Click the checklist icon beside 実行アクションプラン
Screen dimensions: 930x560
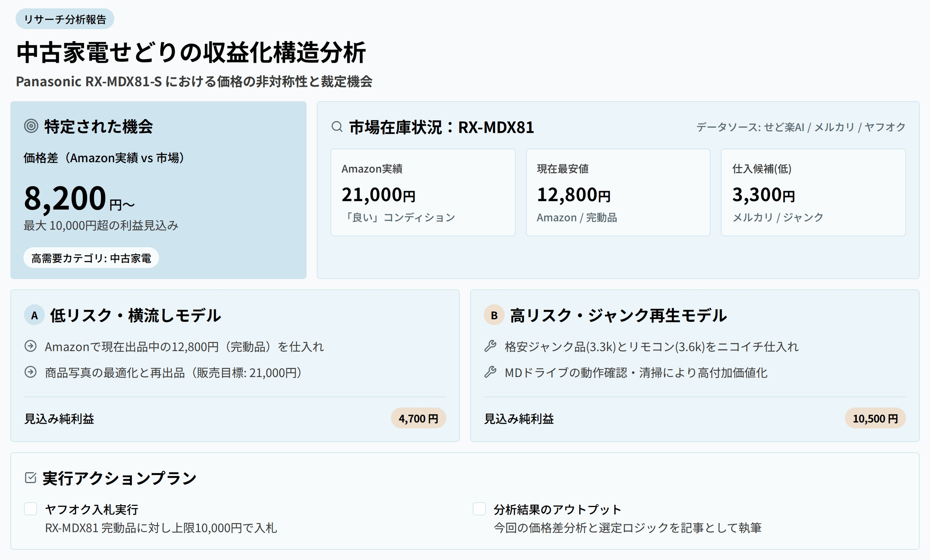tap(30, 477)
